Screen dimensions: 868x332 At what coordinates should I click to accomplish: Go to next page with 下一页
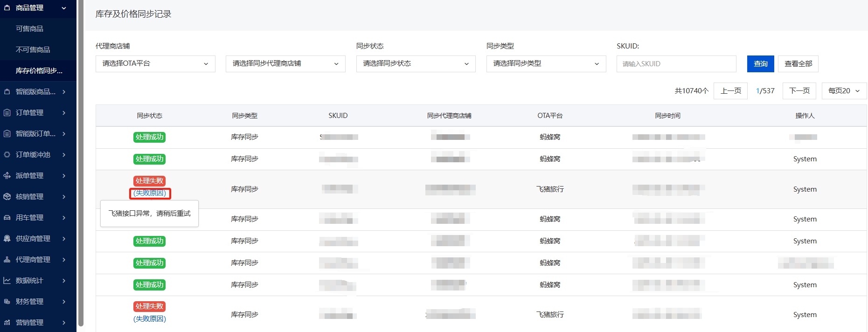pos(799,91)
